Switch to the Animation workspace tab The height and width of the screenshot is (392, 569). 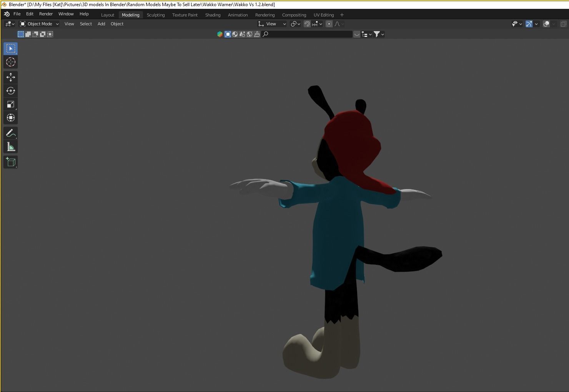tap(238, 15)
